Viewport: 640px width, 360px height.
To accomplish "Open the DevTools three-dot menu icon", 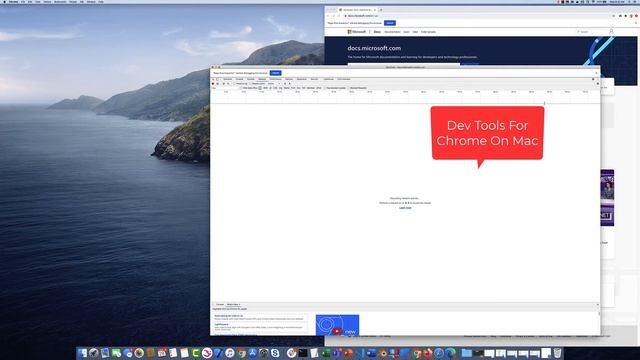I will coord(598,79).
